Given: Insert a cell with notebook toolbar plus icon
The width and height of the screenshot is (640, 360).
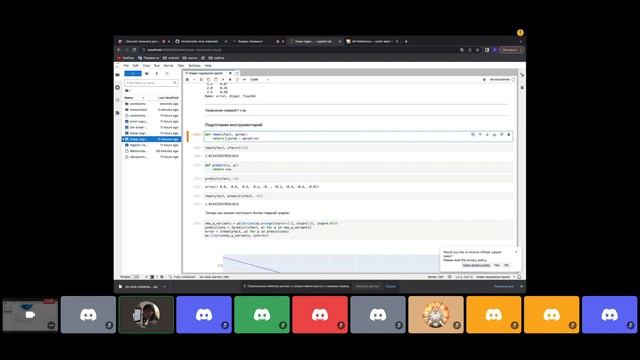Looking at the screenshot, I should (x=194, y=80).
